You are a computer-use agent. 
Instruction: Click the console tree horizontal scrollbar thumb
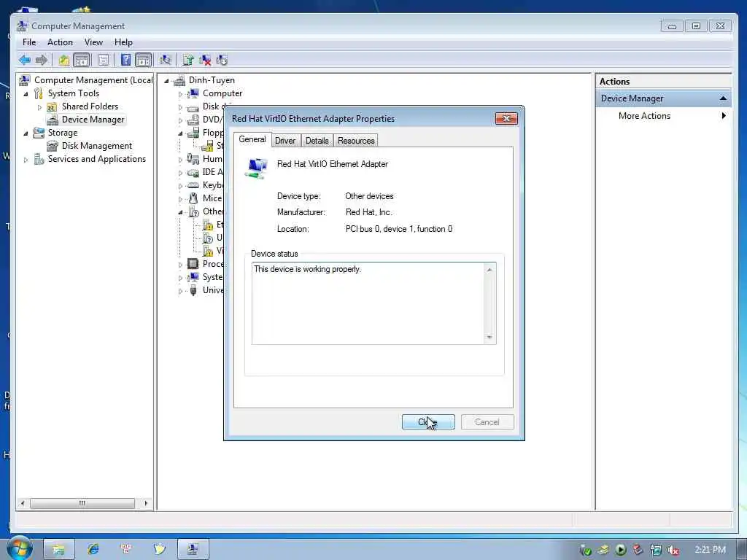pyautogui.click(x=82, y=503)
